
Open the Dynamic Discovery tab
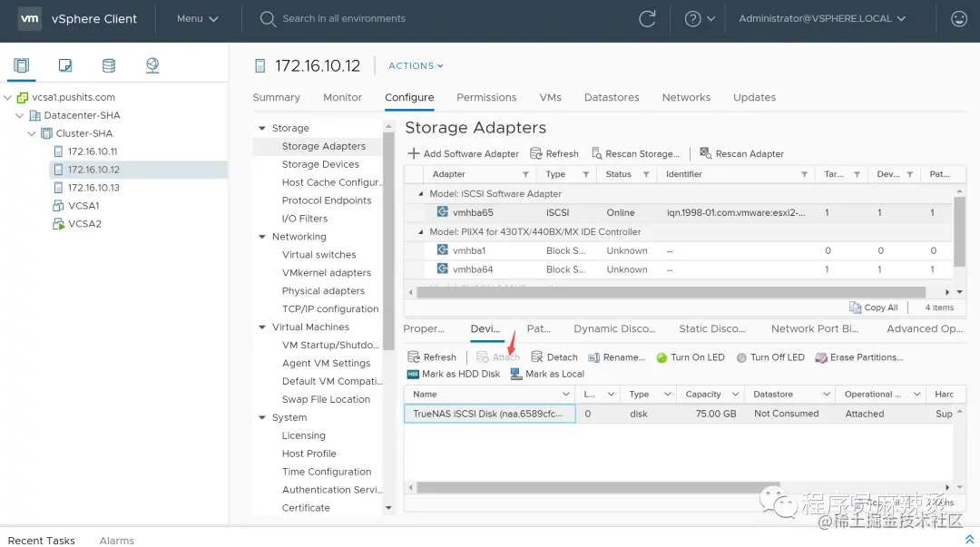614,328
